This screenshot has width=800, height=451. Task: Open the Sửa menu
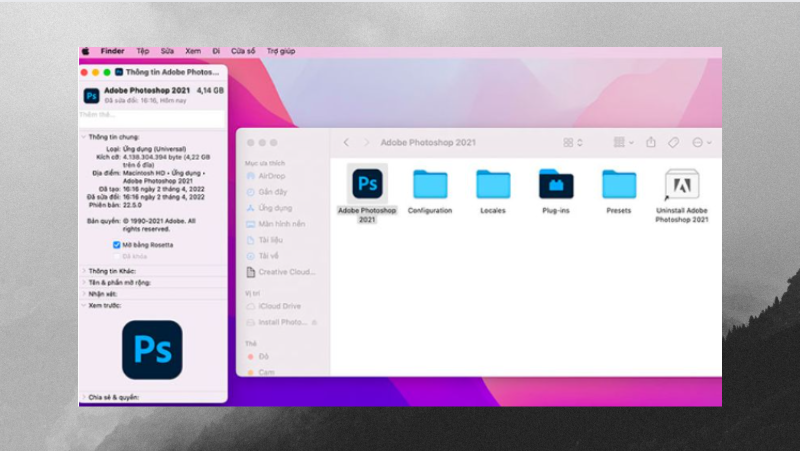pos(167,51)
